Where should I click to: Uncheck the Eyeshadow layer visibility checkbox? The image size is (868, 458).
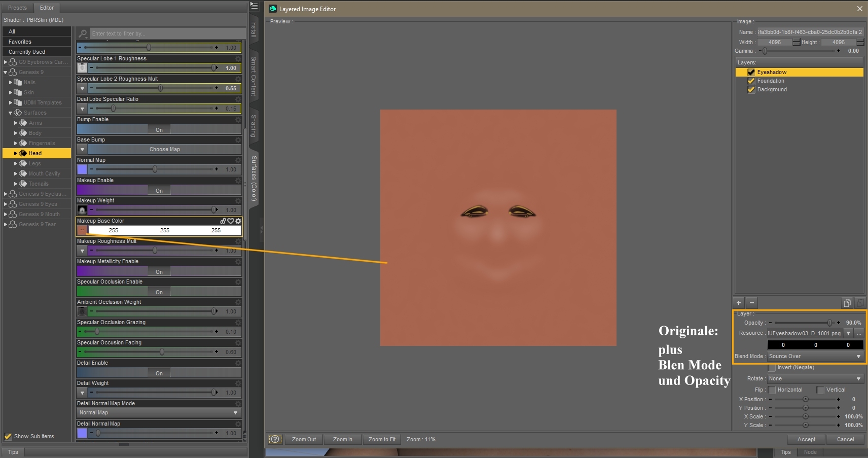tap(751, 72)
